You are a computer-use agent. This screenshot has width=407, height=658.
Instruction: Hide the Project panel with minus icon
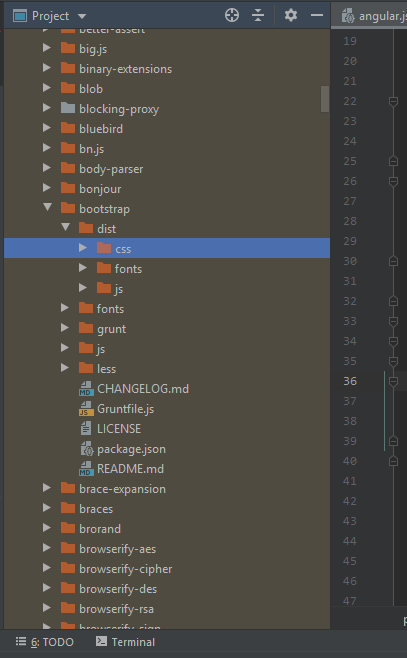[x=317, y=16]
